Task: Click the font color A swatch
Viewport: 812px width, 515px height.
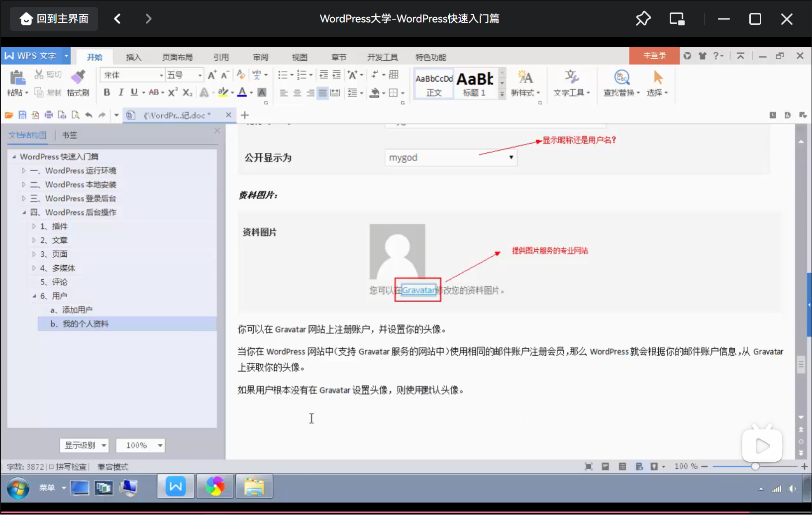Action: click(242, 93)
